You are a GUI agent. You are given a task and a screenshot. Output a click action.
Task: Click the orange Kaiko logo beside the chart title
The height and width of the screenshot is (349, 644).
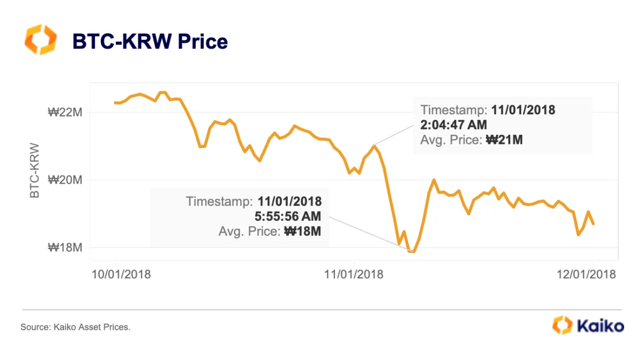click(40, 39)
